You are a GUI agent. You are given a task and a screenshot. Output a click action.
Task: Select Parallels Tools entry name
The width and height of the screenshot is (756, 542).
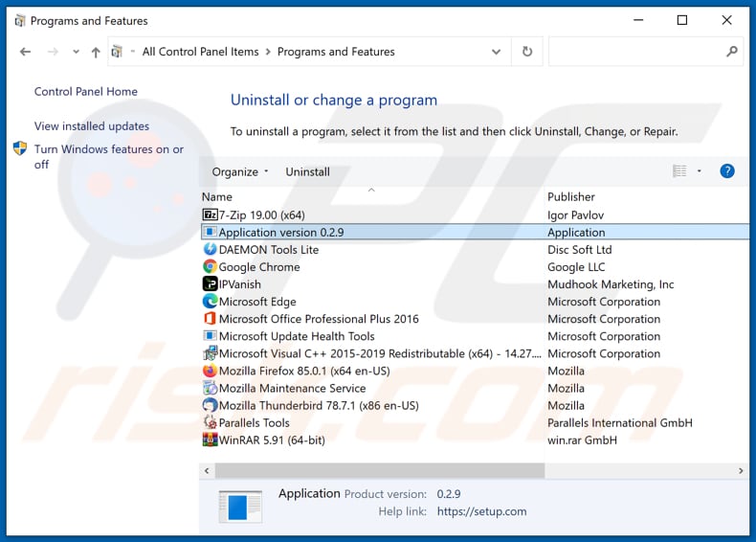[255, 423]
